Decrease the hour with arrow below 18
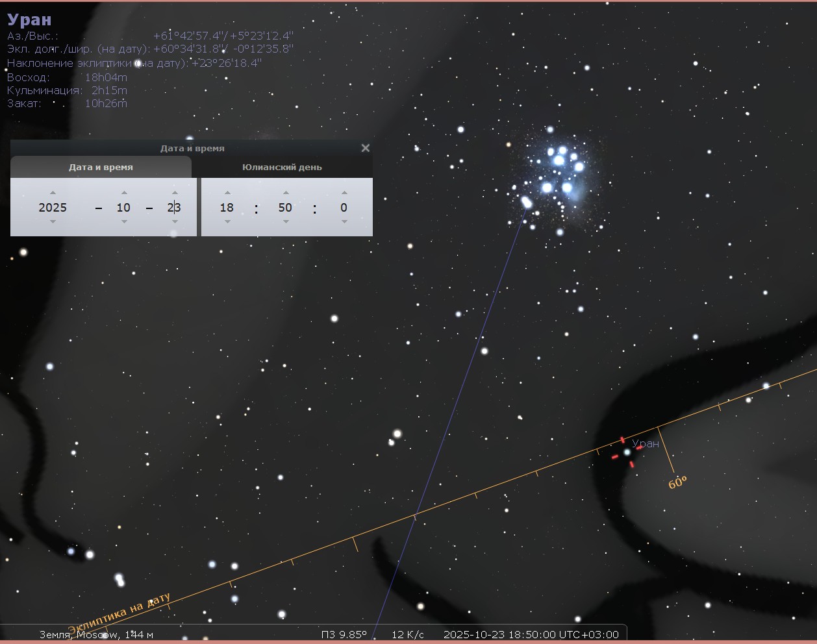Image resolution: width=817 pixels, height=644 pixels. pyautogui.click(x=227, y=221)
